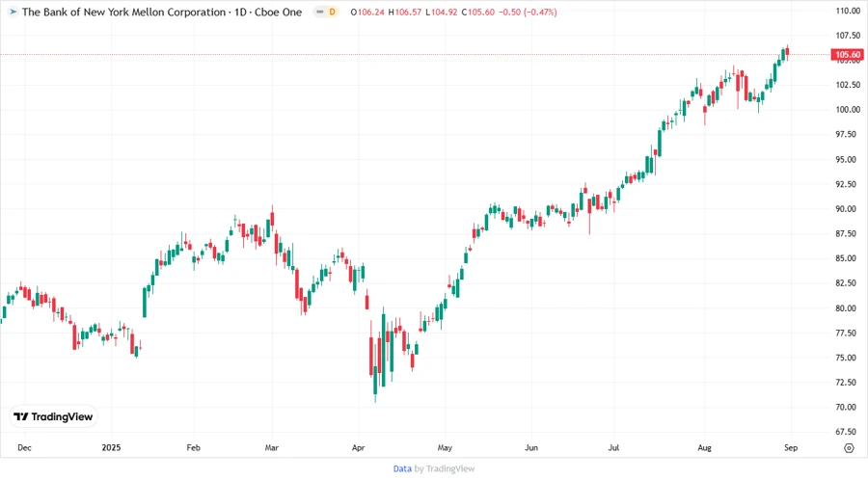
Task: Click the 95.00 price axis label
Action: click(848, 159)
